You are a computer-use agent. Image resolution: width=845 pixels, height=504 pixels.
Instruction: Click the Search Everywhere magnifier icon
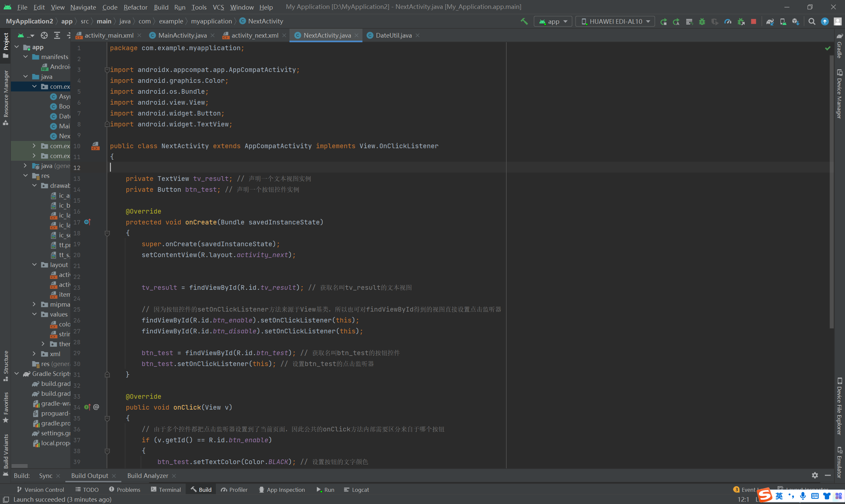click(812, 21)
